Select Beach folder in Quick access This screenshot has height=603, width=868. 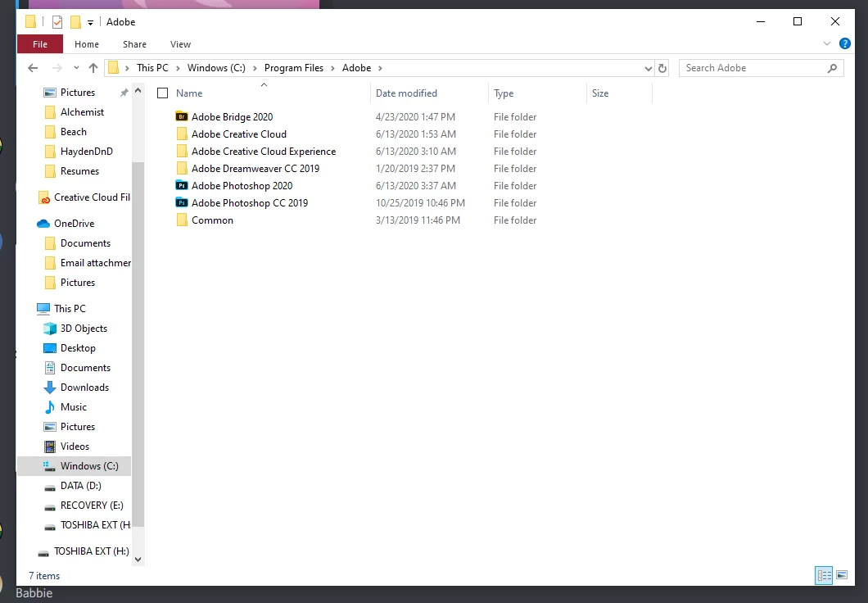coord(74,132)
